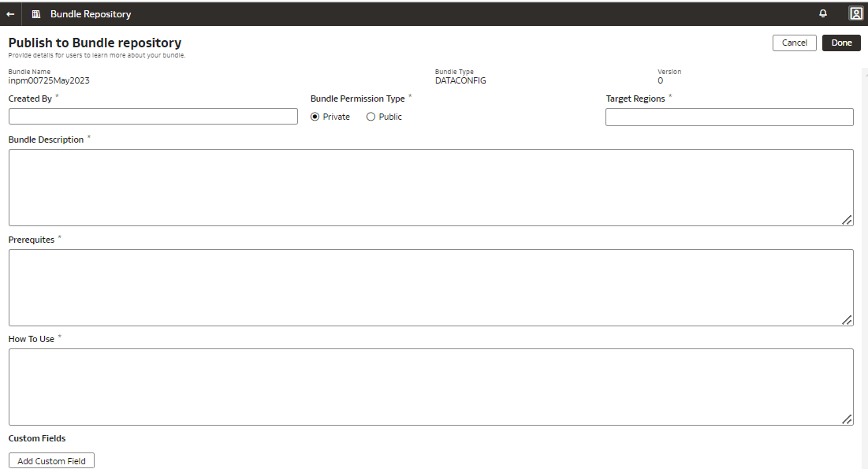Open notifications via the bell icon
The image size is (868, 469).
point(822,13)
